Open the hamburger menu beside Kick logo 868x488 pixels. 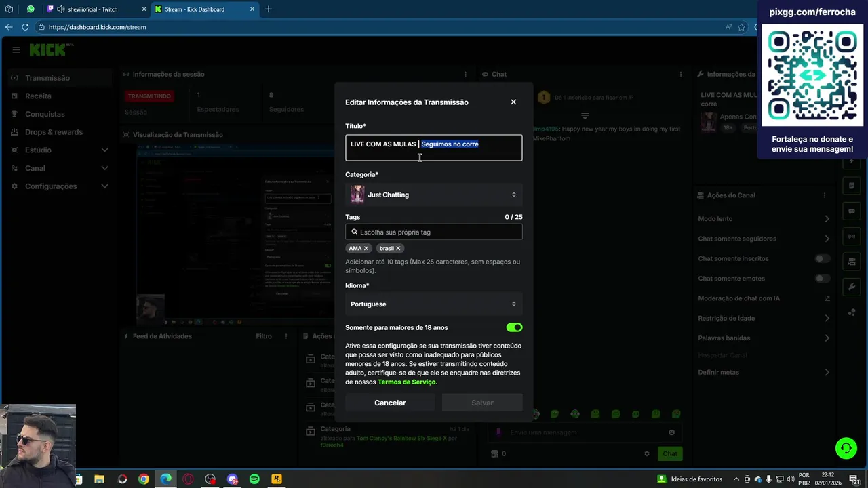16,49
